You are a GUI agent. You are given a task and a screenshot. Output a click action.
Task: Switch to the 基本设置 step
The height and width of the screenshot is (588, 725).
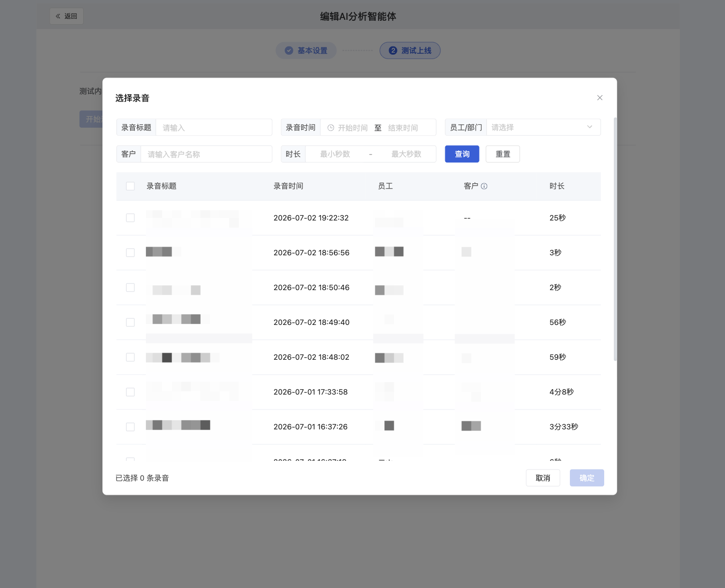click(306, 50)
